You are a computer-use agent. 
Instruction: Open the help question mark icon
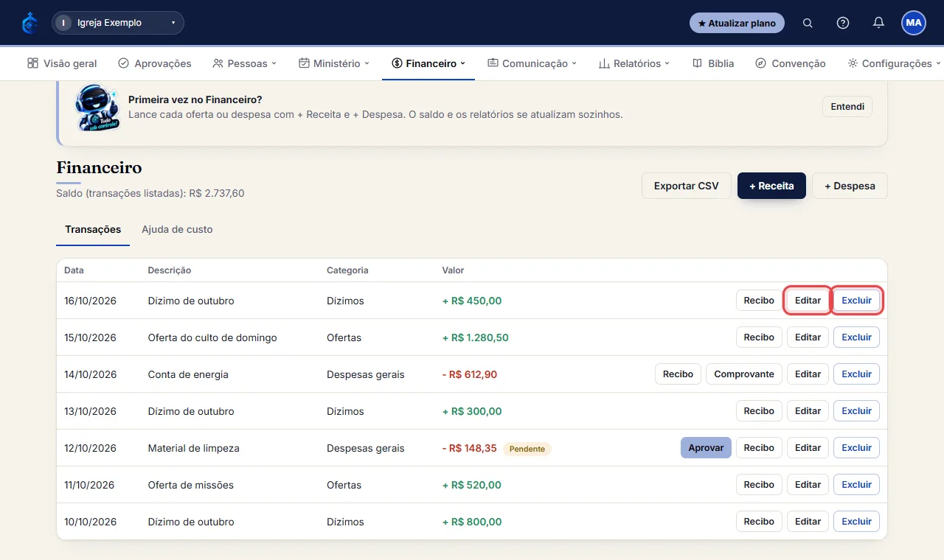[x=843, y=23]
